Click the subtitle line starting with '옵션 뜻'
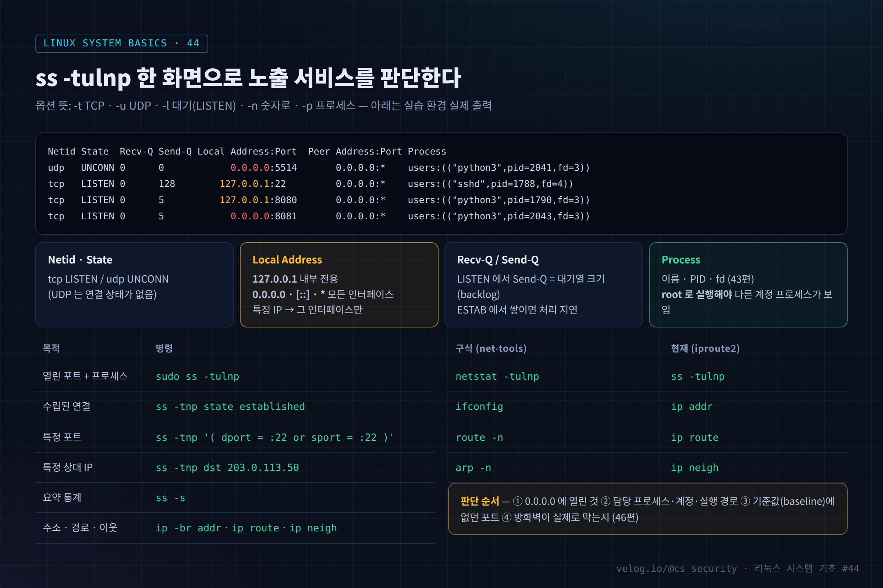The width and height of the screenshot is (883, 588). 263,106
